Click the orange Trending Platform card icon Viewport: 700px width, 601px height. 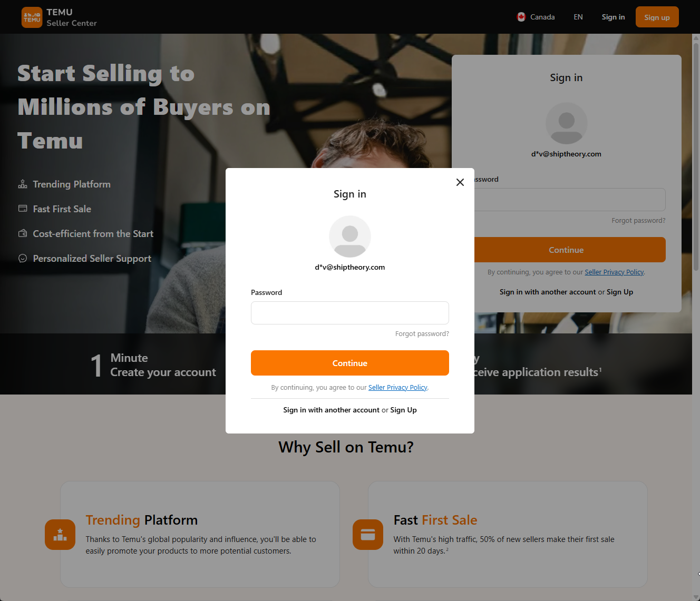point(60,535)
